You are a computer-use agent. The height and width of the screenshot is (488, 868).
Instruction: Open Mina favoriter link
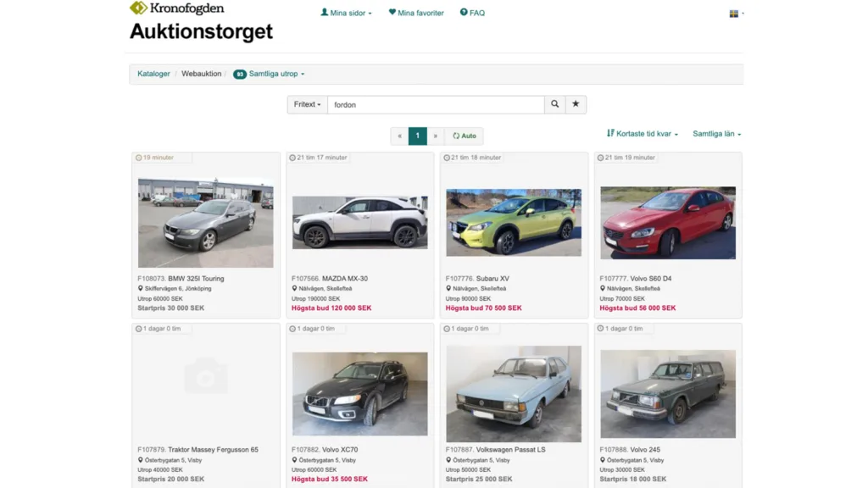coord(415,13)
